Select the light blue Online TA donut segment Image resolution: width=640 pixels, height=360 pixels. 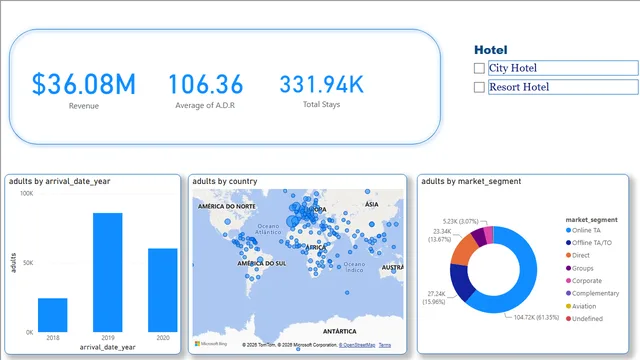(527, 269)
